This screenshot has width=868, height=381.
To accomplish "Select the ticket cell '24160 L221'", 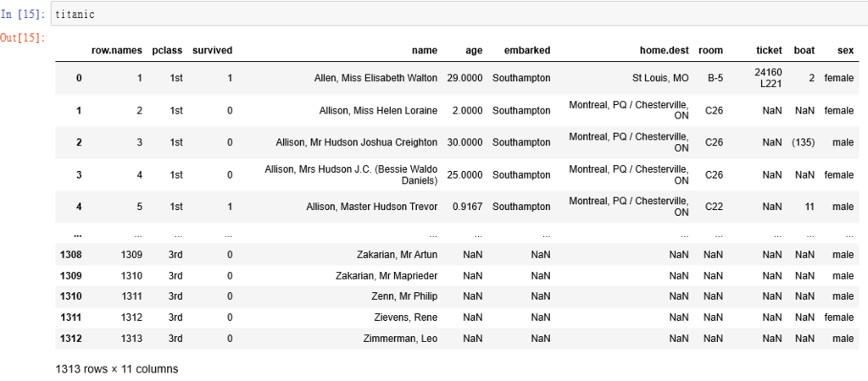I will click(x=767, y=78).
